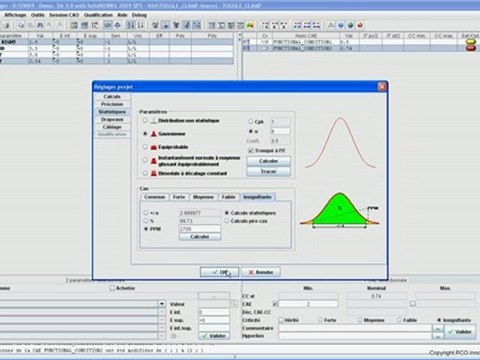Open the Affichage menu
Viewport: 480px width, 360px height.
tap(15, 15)
